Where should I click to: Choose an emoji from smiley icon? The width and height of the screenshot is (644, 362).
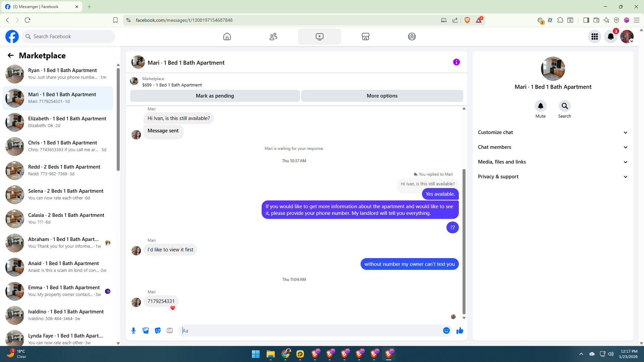[446, 330]
